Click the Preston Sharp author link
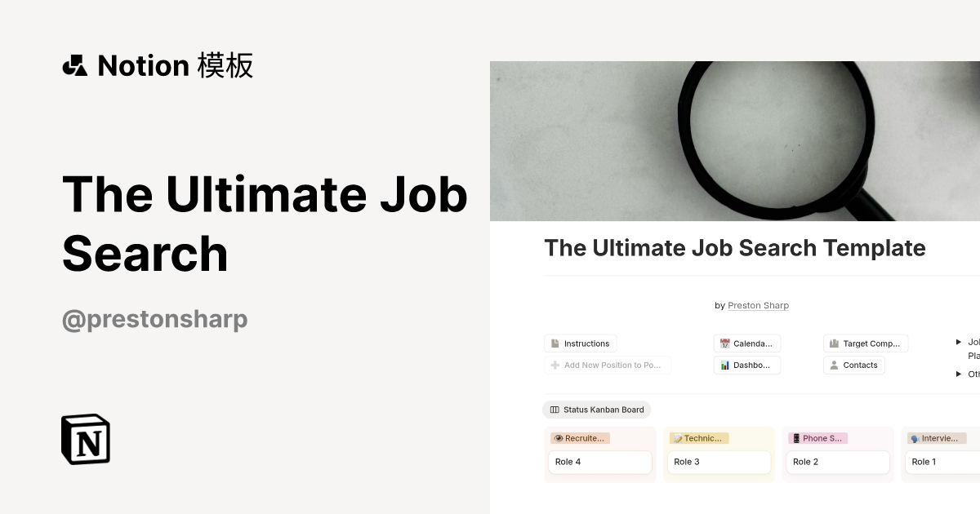The image size is (980, 514). pos(758,305)
